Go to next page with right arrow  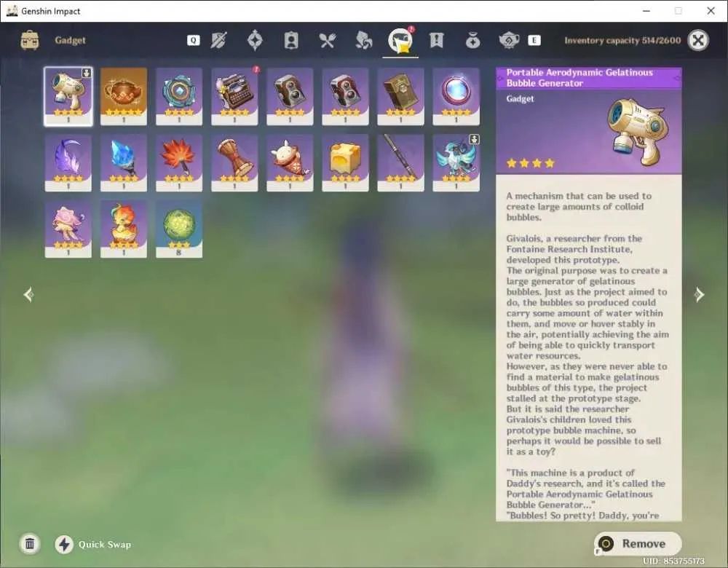pyautogui.click(x=699, y=294)
